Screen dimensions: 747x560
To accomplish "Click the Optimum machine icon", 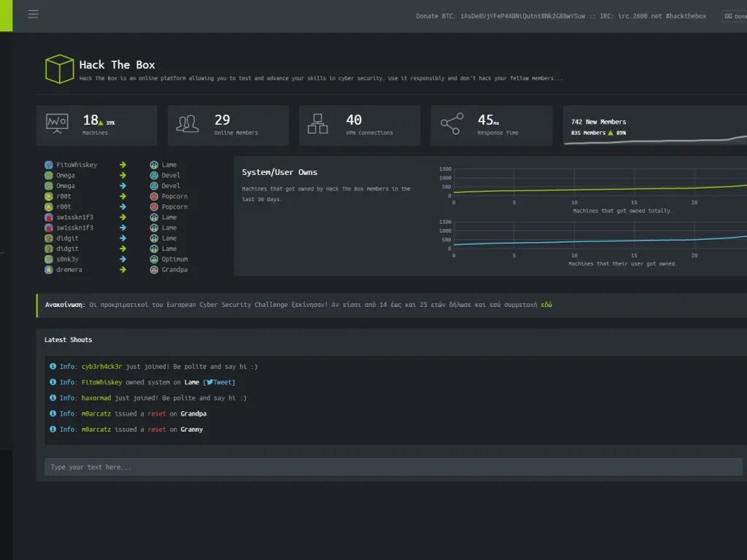I will click(154, 259).
